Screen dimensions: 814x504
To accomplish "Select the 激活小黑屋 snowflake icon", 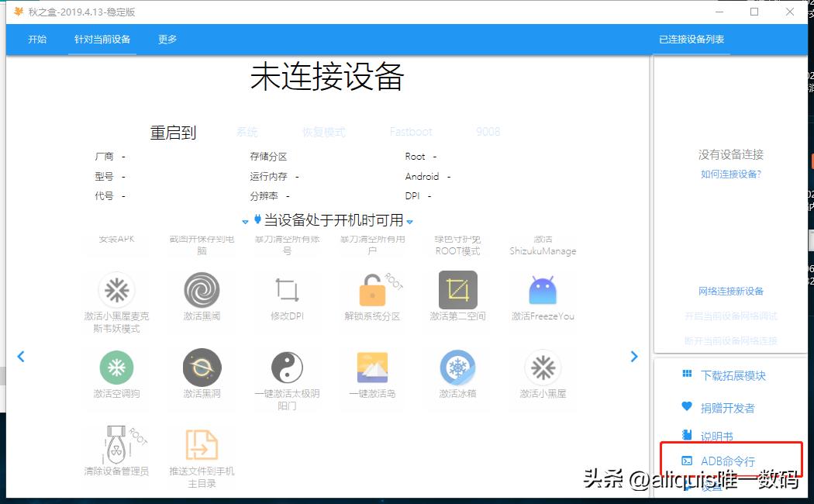I will pyautogui.click(x=543, y=368).
